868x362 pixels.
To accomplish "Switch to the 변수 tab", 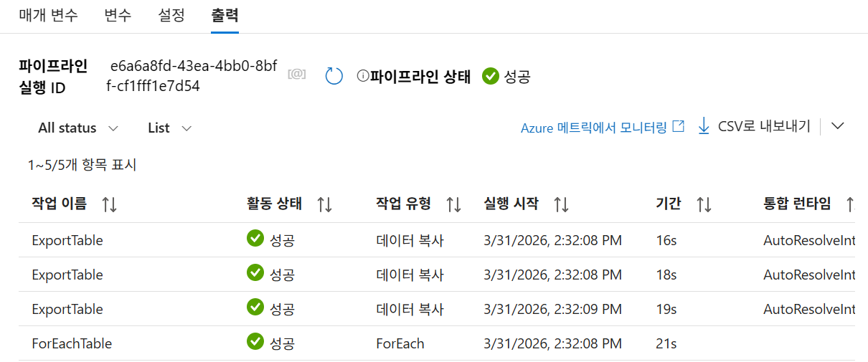I will [x=118, y=15].
